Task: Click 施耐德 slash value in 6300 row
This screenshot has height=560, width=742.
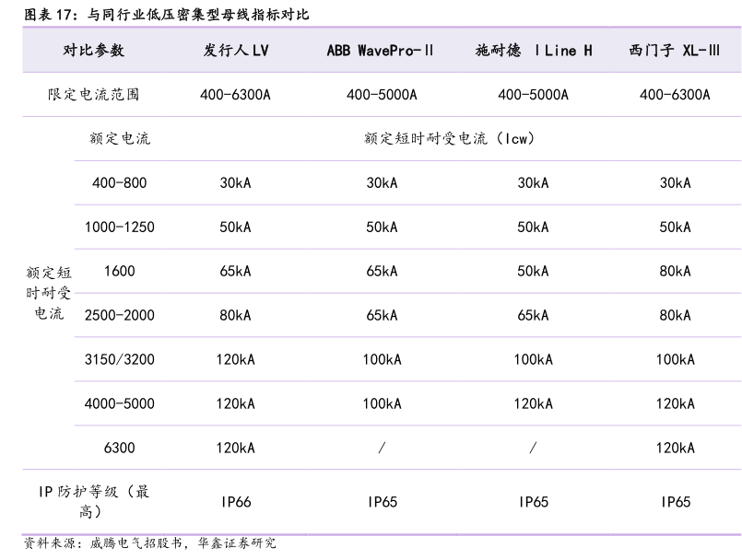Action: 533,448
